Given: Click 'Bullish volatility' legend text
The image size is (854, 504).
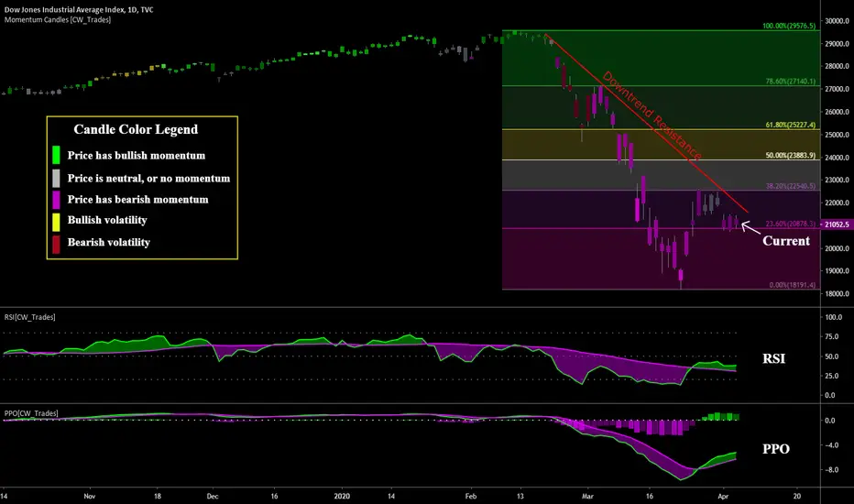Looking at the screenshot, I should (107, 220).
